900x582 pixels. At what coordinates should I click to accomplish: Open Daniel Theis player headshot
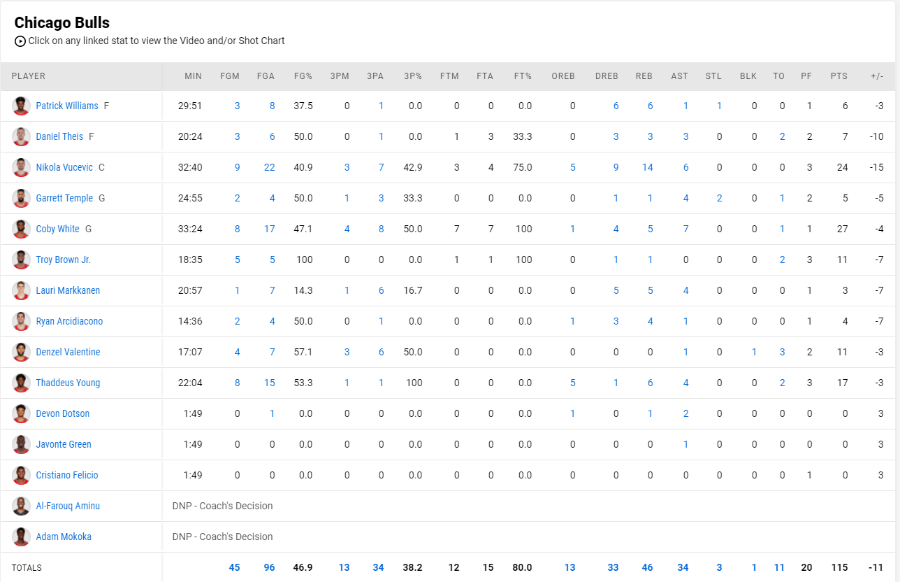click(x=21, y=137)
